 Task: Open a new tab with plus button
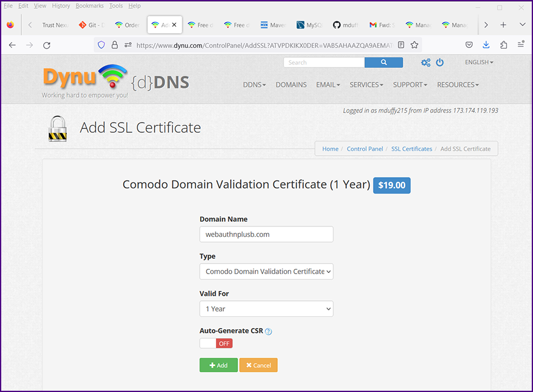pos(503,25)
